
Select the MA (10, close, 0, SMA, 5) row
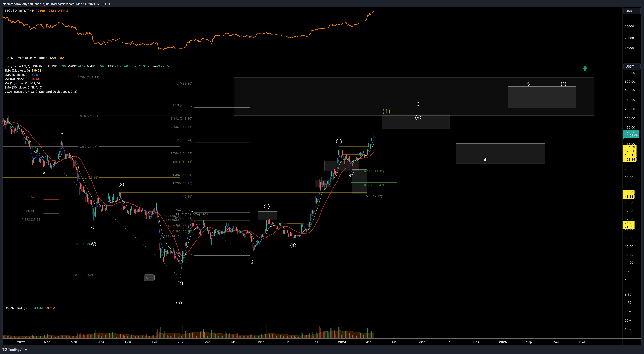point(22,83)
